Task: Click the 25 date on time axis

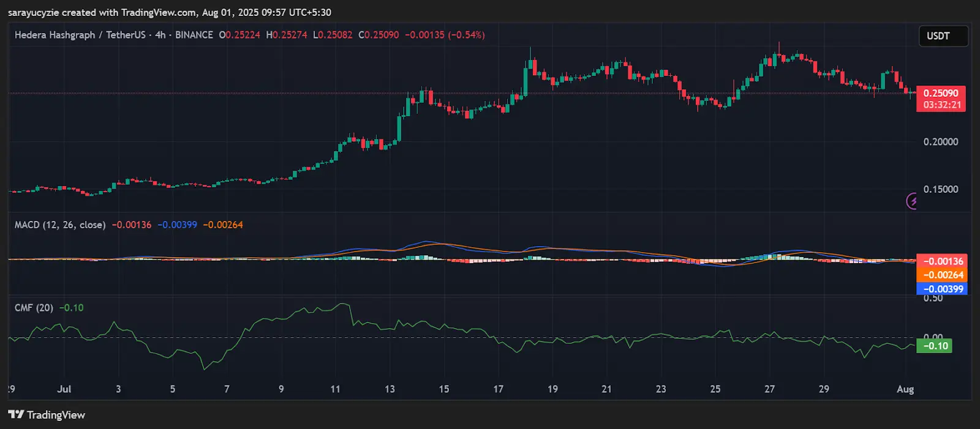Action: click(x=715, y=389)
